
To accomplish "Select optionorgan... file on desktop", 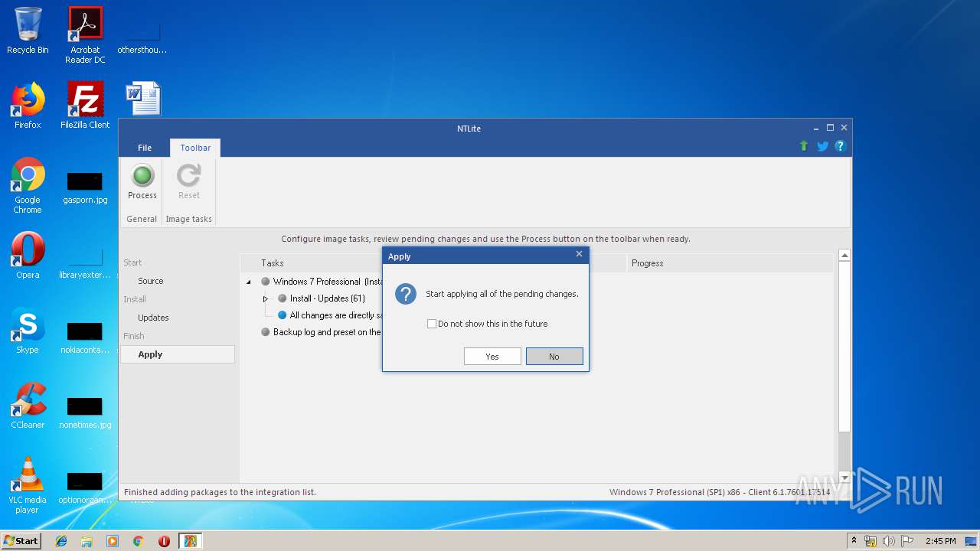I will (85, 488).
